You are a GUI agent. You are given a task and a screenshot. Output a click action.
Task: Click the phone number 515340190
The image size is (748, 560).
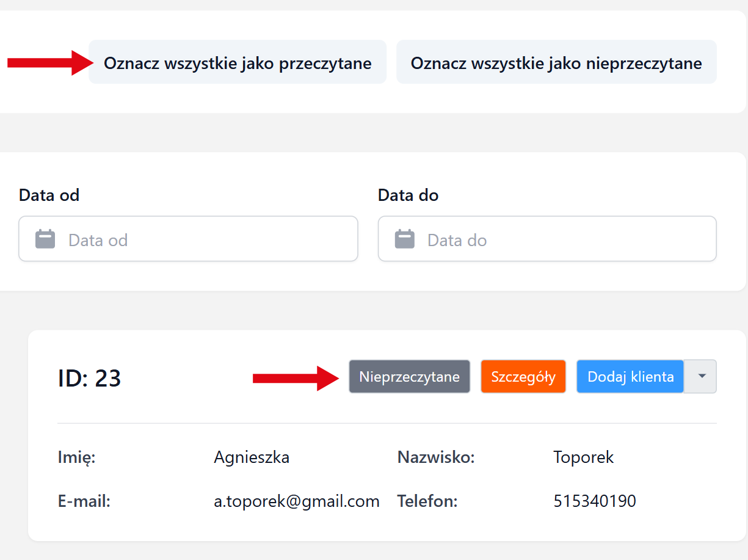pyautogui.click(x=594, y=501)
